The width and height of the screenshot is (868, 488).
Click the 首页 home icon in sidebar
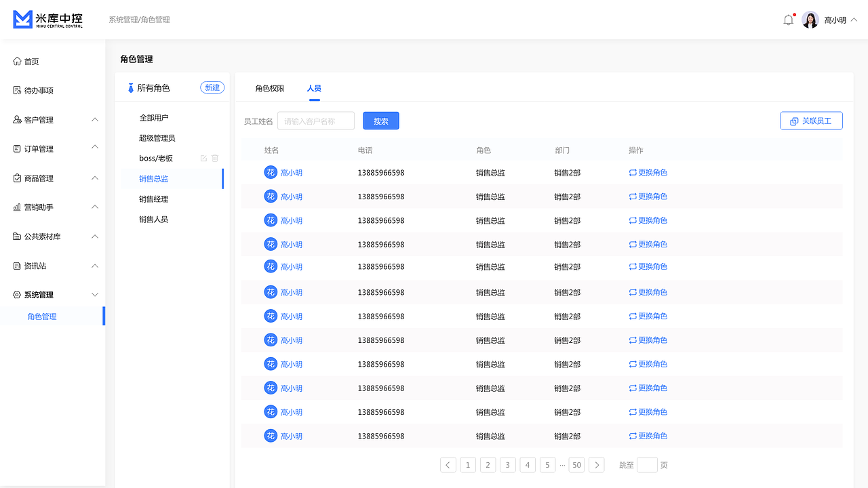17,62
